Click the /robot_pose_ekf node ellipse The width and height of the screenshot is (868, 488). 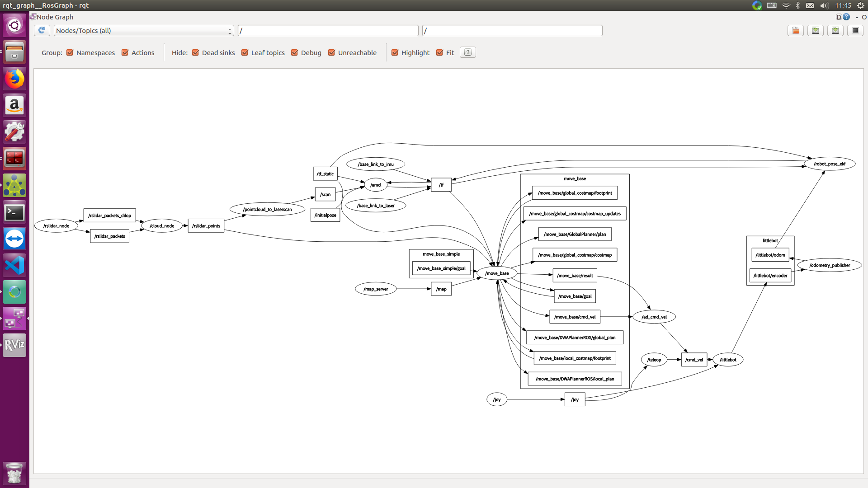coord(830,164)
